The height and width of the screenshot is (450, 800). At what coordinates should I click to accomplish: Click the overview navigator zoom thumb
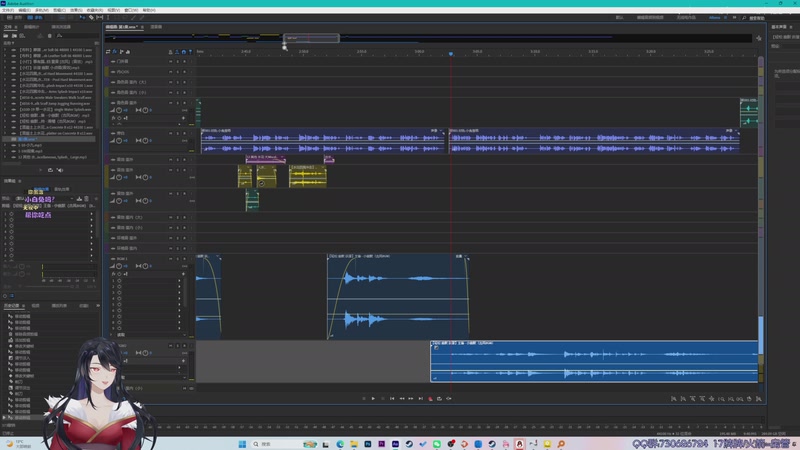tap(311, 38)
